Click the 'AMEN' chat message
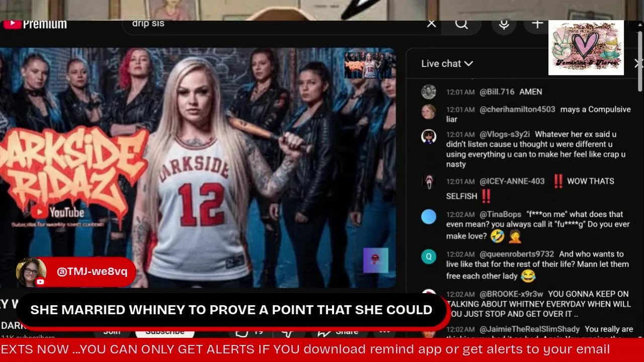The image size is (644, 362). (x=531, y=92)
